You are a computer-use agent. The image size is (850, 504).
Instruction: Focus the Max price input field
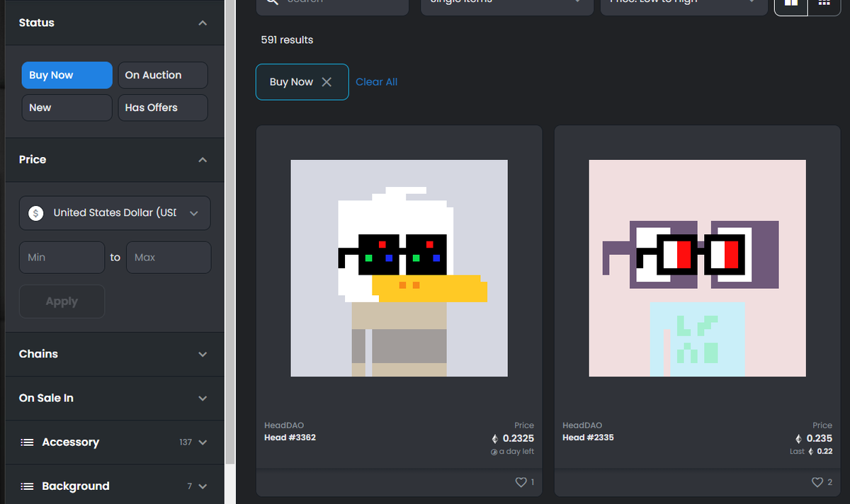[169, 258]
